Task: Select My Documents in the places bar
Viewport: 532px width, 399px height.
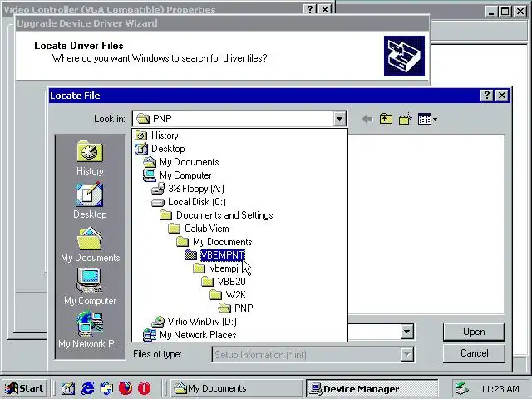Action: (90, 244)
